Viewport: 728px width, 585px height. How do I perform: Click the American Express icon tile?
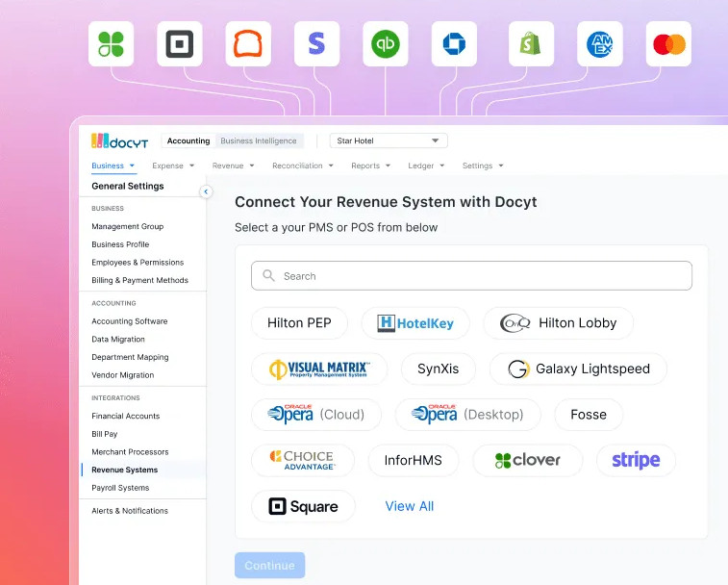(x=600, y=44)
